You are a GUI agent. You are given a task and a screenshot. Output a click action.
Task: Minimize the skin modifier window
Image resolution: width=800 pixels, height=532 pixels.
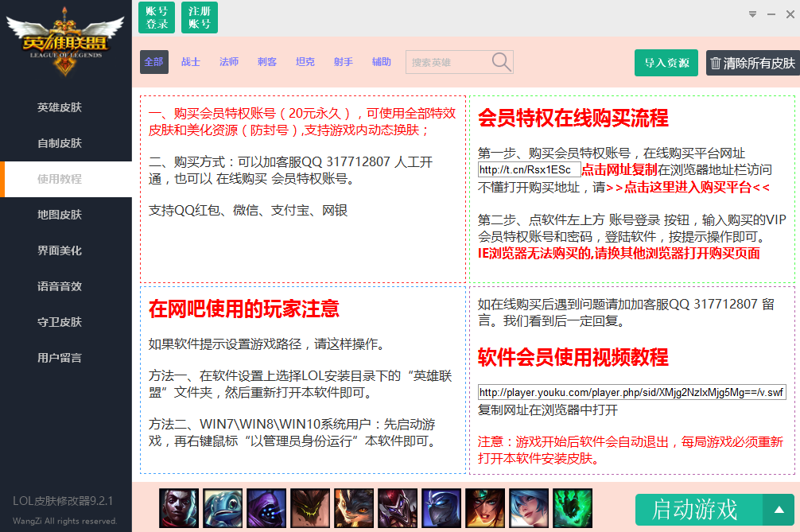771,14
